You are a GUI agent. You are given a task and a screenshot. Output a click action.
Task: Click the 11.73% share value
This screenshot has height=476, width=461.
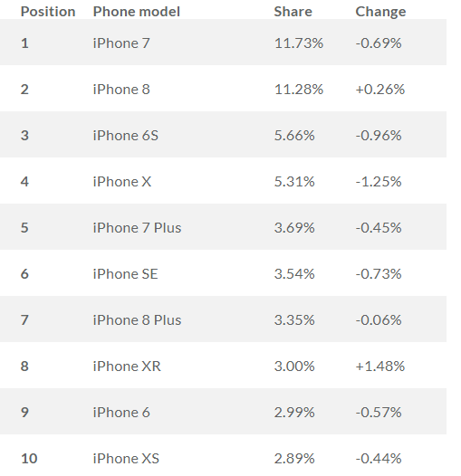point(299,43)
